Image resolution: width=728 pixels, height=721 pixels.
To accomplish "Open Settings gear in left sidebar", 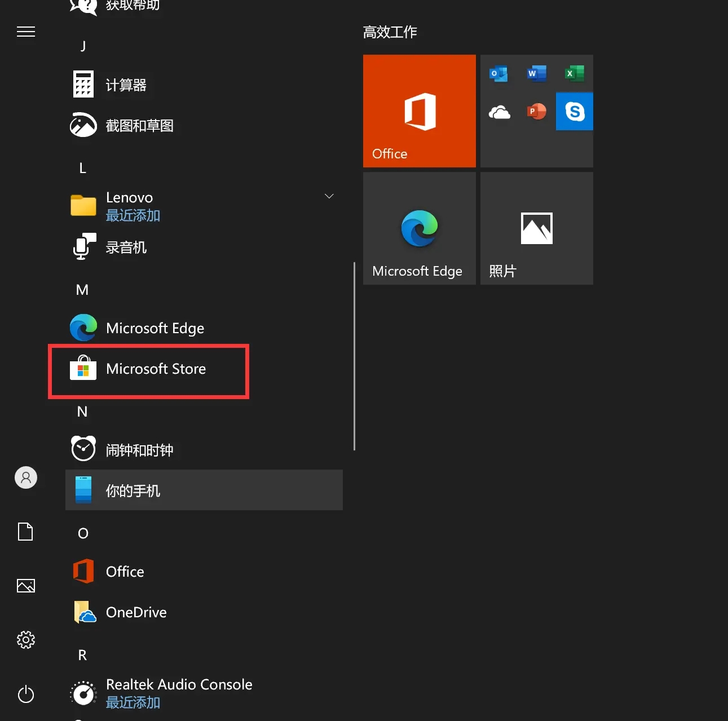I will 26,640.
